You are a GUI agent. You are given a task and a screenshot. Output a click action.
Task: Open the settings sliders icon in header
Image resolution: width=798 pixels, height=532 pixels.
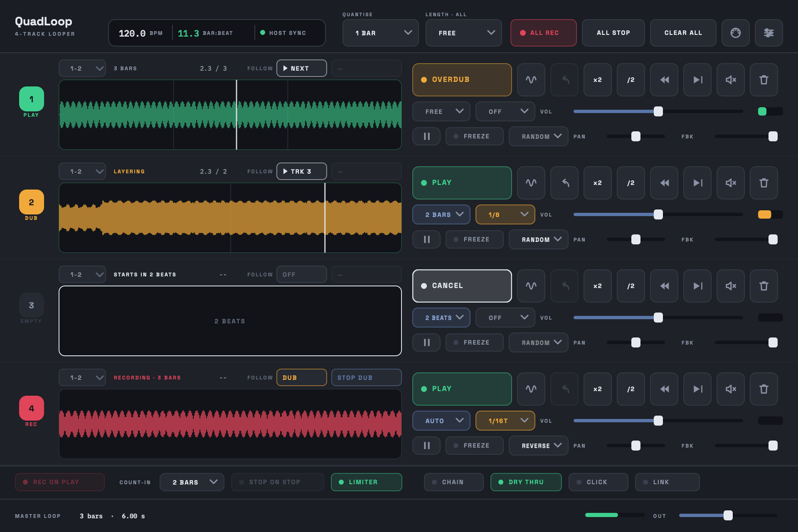[768, 33]
